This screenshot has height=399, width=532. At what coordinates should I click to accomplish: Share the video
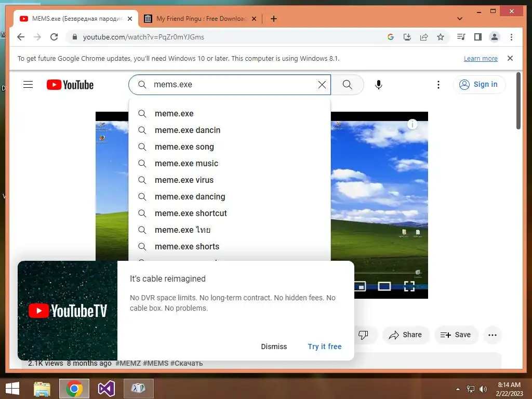(406, 335)
